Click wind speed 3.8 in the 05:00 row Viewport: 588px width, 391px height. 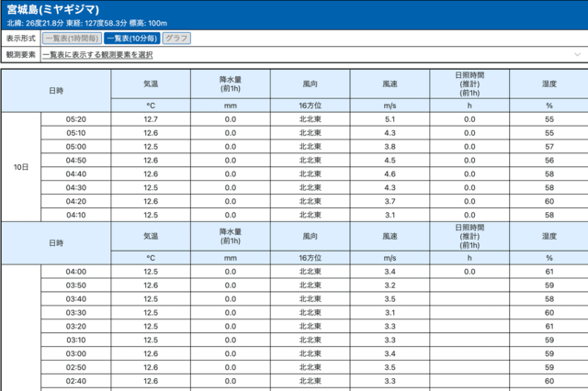point(390,147)
